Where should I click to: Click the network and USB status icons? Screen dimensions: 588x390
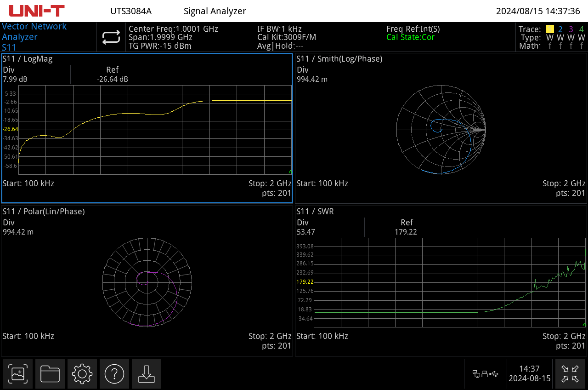pos(486,374)
